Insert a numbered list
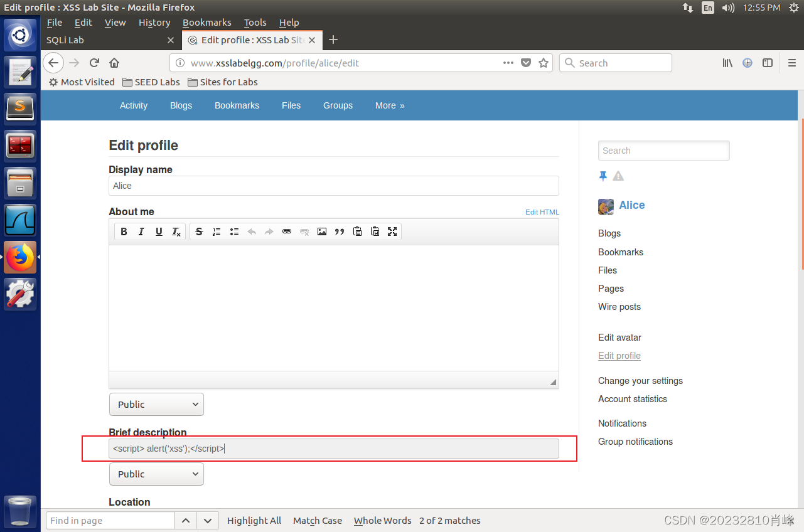This screenshot has height=532, width=804. pyautogui.click(x=217, y=231)
